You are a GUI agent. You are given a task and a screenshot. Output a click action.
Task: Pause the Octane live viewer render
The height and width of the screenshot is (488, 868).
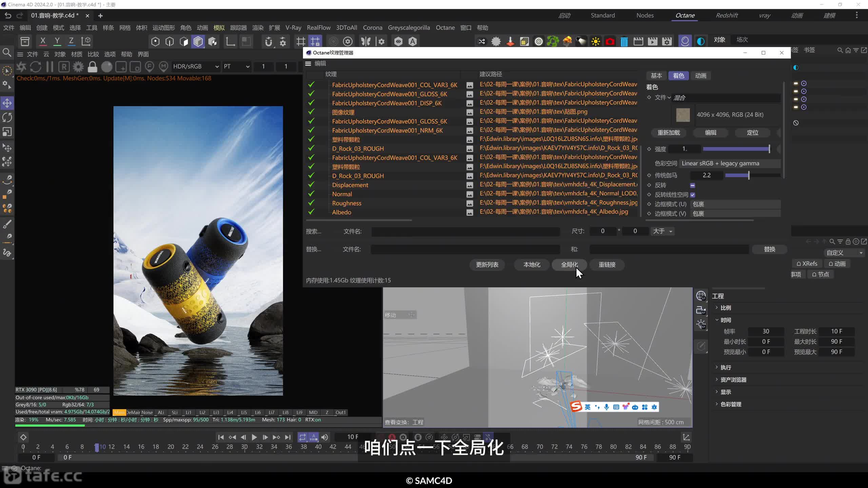point(50,67)
